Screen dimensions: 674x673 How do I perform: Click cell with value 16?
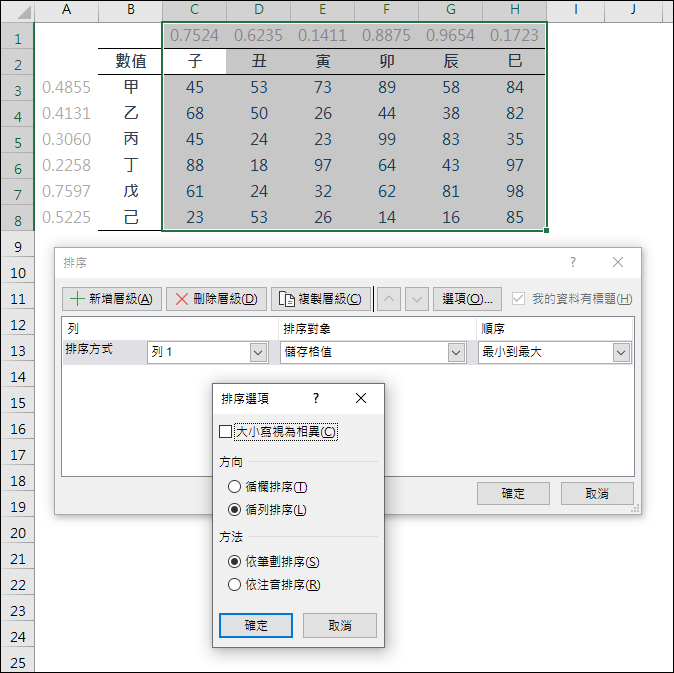tap(450, 217)
